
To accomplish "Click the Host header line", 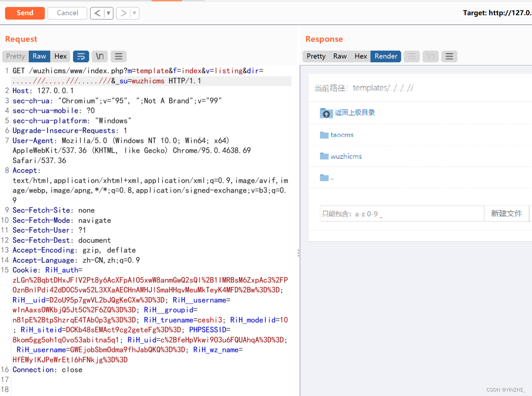I will coord(43,91).
